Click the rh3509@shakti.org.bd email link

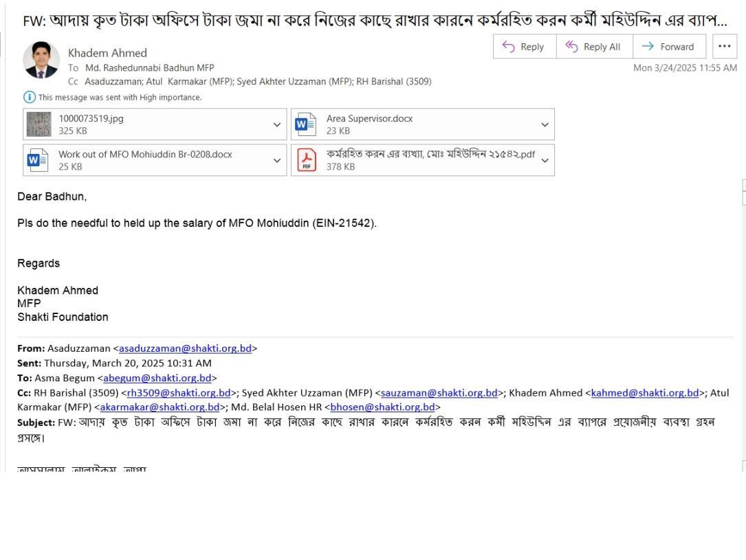(178, 392)
